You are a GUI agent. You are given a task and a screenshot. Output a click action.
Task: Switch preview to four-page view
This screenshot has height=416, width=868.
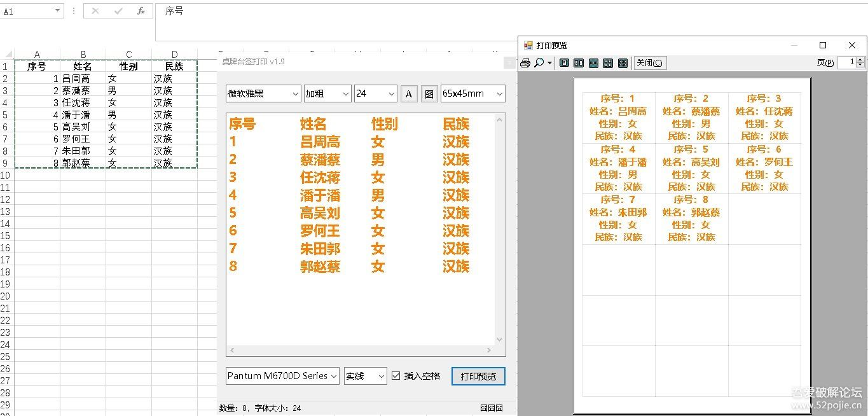point(607,62)
